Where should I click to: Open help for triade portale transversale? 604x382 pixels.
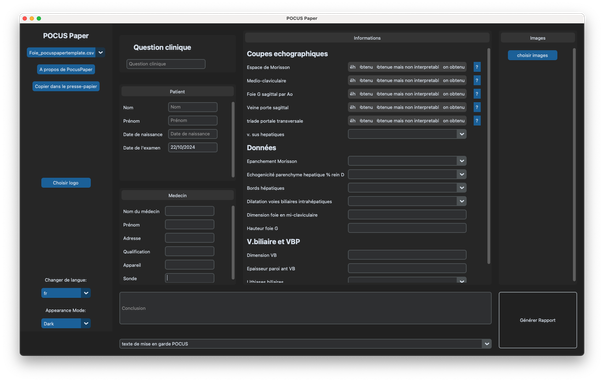(x=477, y=121)
